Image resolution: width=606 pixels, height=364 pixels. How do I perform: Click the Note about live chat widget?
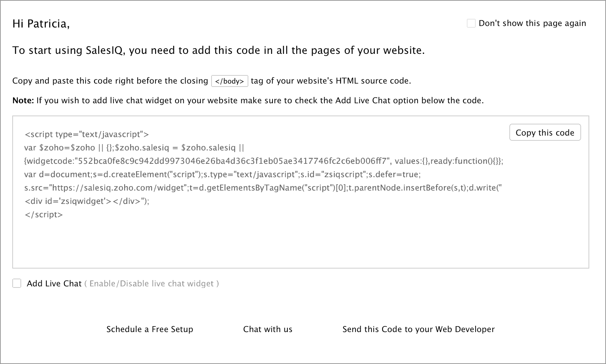[x=248, y=100]
